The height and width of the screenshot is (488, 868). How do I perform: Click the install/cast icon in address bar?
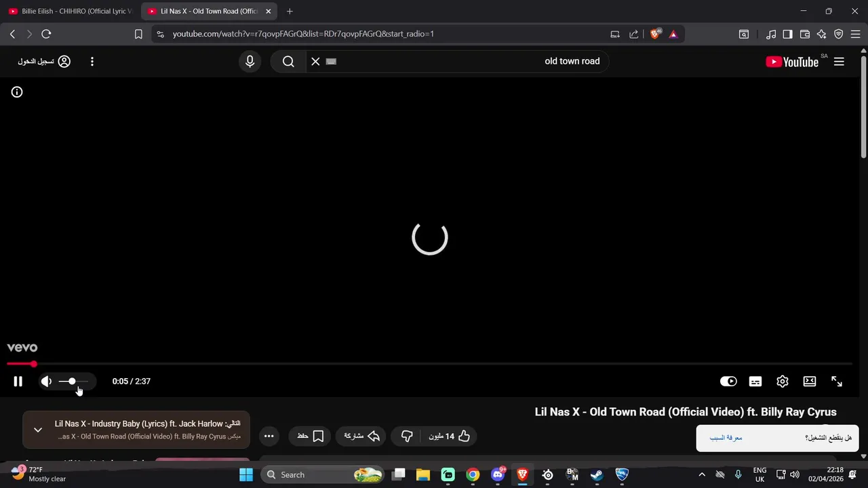point(615,34)
